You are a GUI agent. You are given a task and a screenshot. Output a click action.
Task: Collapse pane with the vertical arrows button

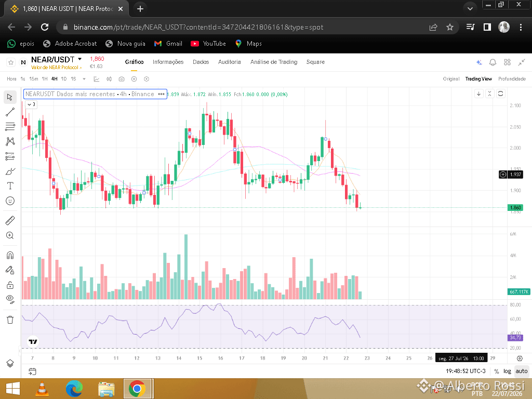[489, 94]
